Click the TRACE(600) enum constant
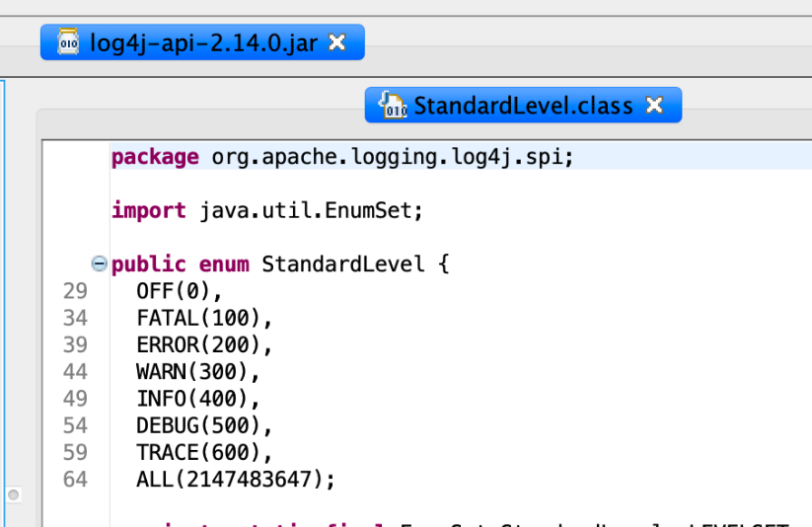This screenshot has width=812, height=527. [x=203, y=453]
